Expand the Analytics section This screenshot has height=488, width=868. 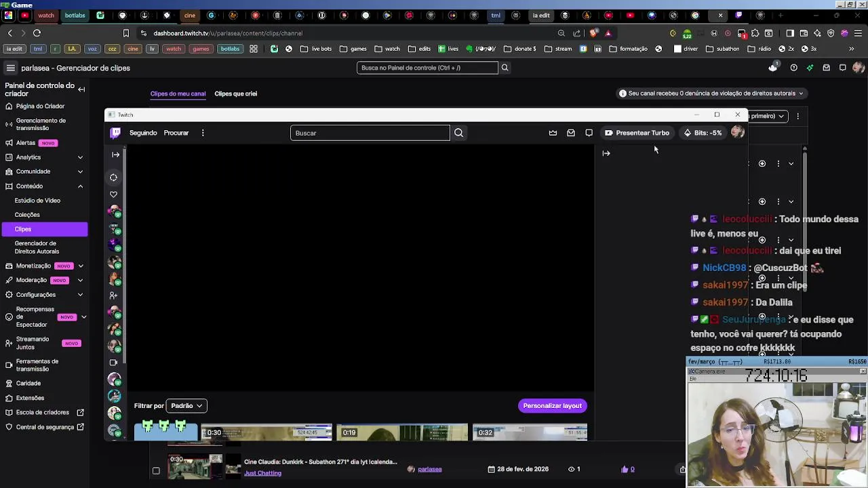tap(80, 157)
